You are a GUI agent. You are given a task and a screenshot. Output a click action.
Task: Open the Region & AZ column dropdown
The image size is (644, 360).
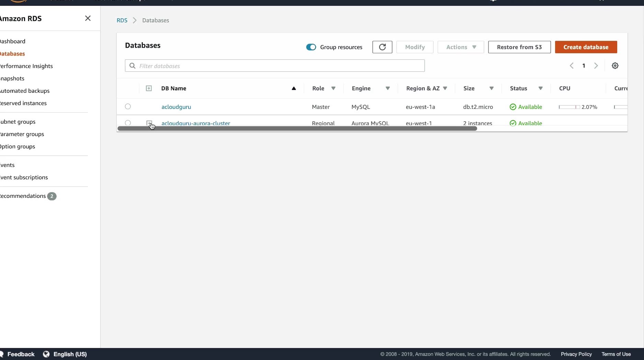tap(445, 88)
